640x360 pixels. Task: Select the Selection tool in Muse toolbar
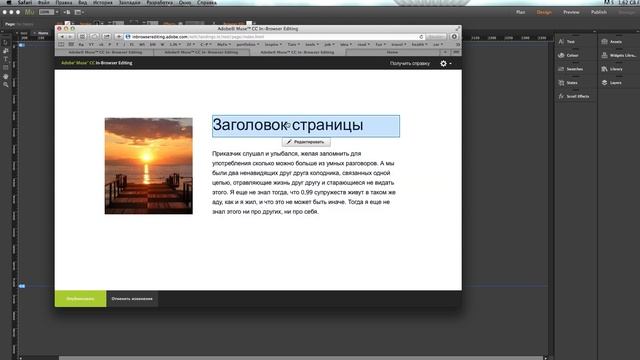coord(5,42)
